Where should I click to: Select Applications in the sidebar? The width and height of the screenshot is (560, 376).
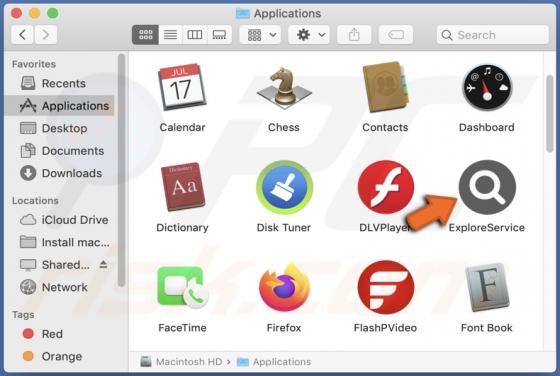click(x=59, y=106)
